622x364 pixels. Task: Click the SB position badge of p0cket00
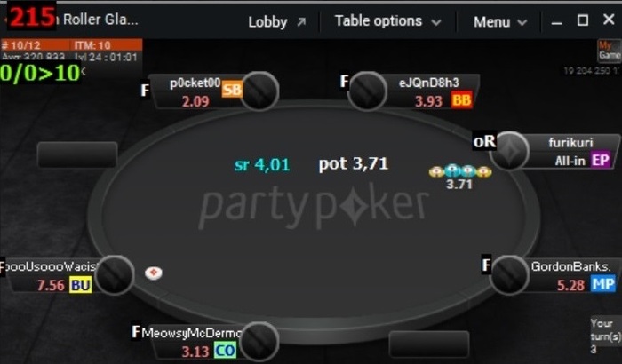[x=232, y=90]
